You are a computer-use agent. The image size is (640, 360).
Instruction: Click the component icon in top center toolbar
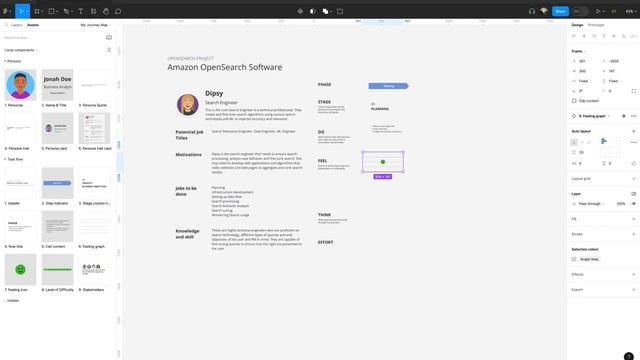click(x=300, y=11)
